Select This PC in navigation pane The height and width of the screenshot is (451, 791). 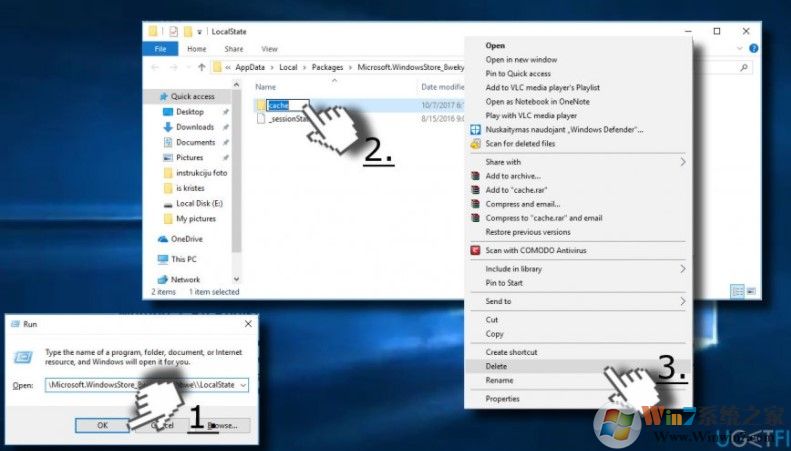coord(184,259)
